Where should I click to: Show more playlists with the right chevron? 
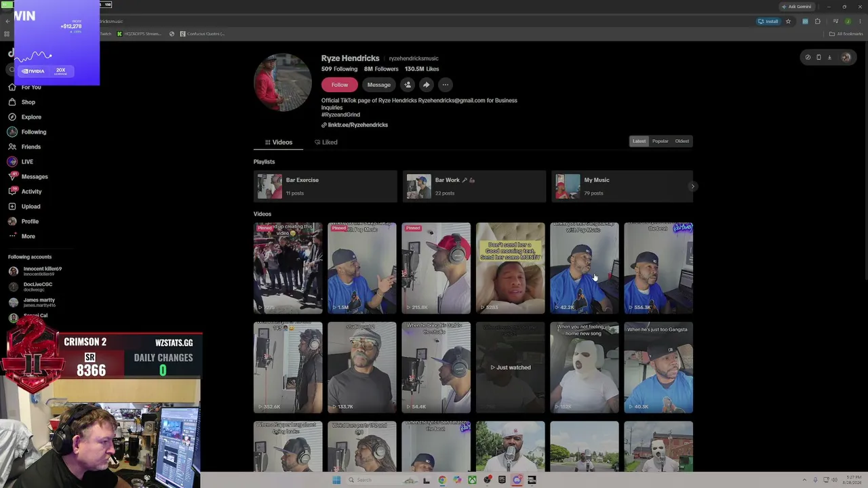click(x=692, y=186)
